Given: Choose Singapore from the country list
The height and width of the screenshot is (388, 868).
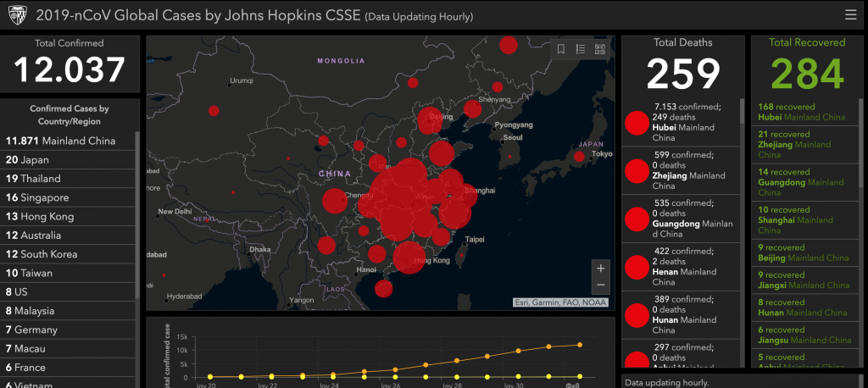Looking at the screenshot, I should (x=37, y=197).
